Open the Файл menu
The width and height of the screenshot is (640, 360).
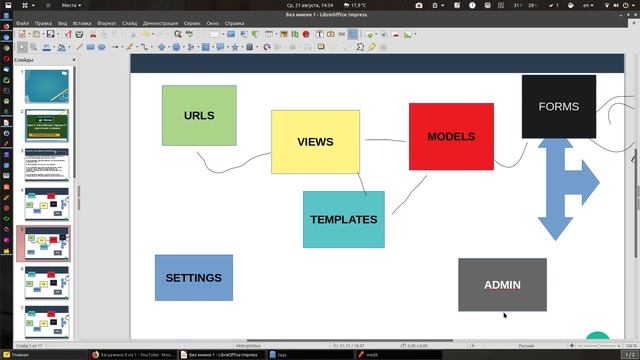(x=22, y=23)
